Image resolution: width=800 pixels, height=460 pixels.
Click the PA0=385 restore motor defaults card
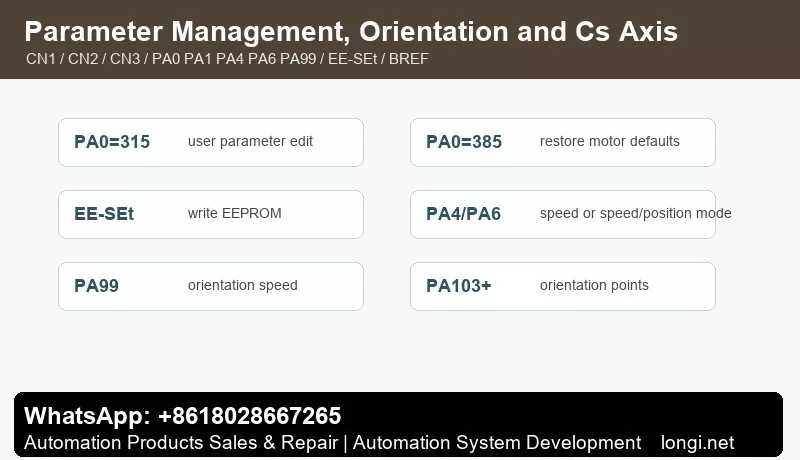click(x=563, y=142)
